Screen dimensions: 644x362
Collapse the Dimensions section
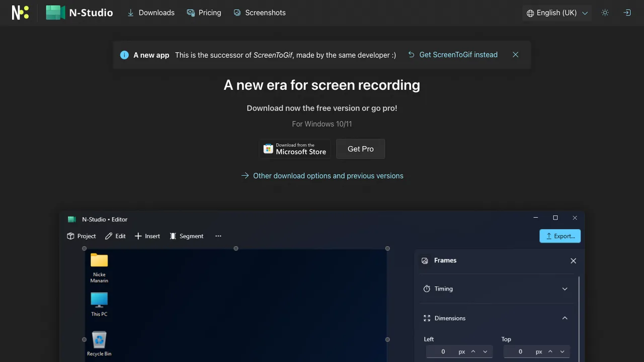[496, 318]
